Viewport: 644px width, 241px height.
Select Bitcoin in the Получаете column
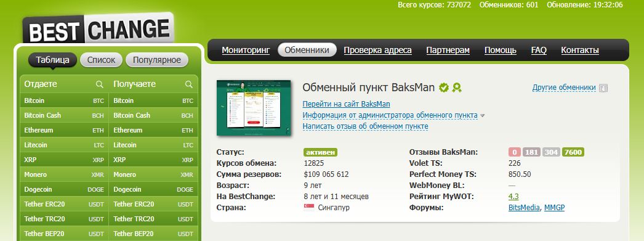pyautogui.click(x=153, y=100)
